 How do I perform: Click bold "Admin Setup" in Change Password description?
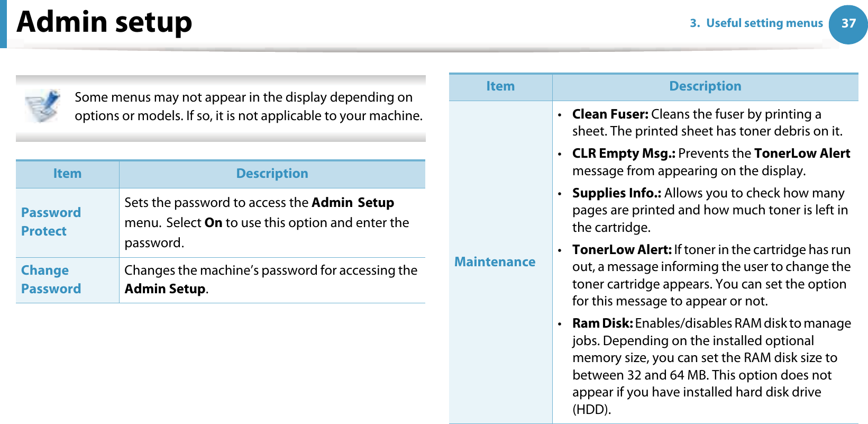coord(165,289)
